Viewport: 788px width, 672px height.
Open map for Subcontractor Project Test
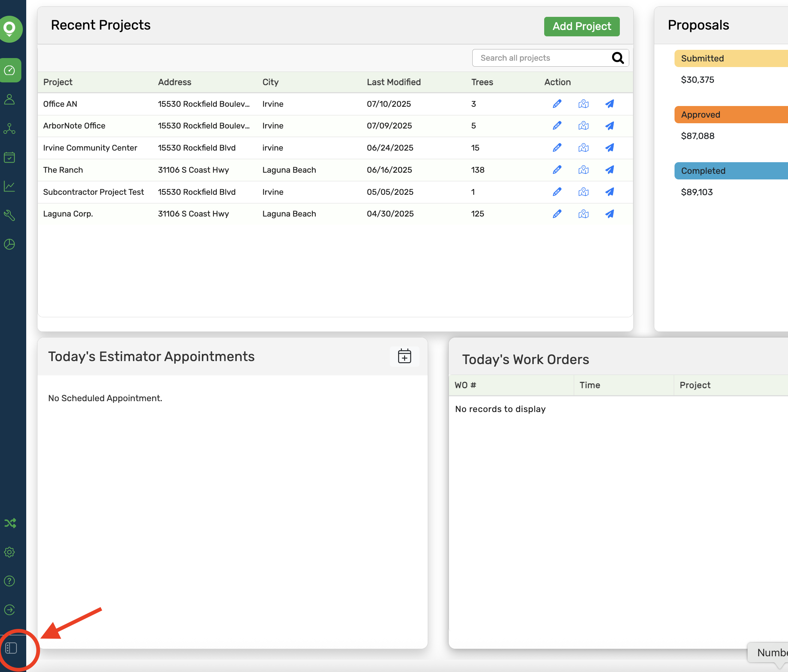coord(584,192)
